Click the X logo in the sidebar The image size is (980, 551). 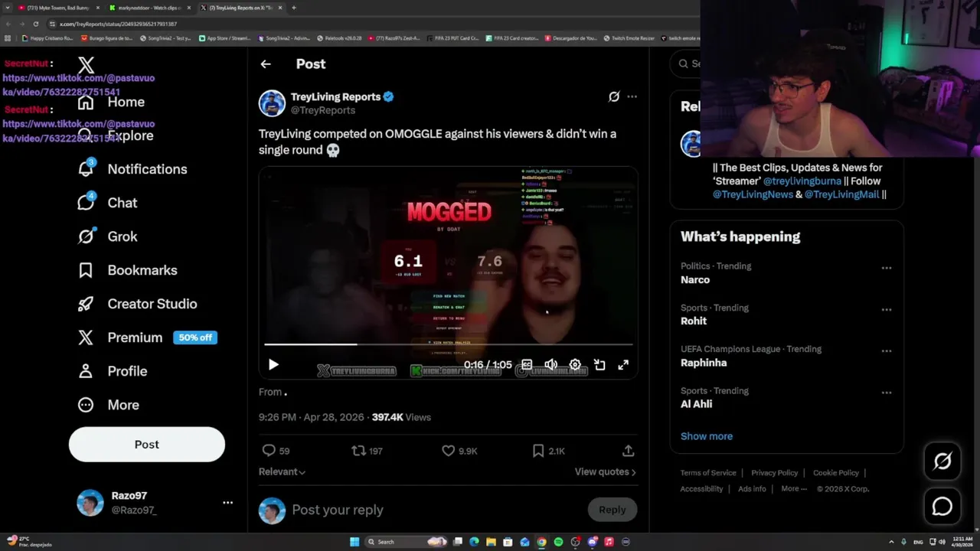pyautogui.click(x=86, y=67)
